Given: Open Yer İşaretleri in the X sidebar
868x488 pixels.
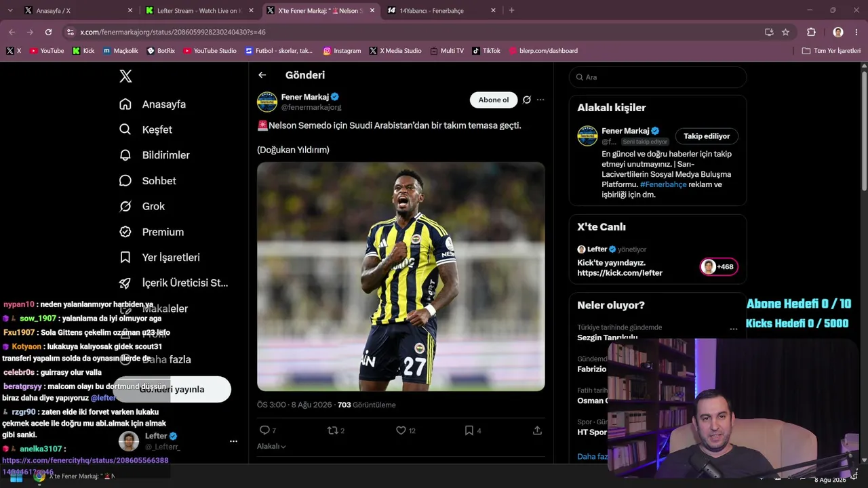Looking at the screenshot, I should 159,258.
